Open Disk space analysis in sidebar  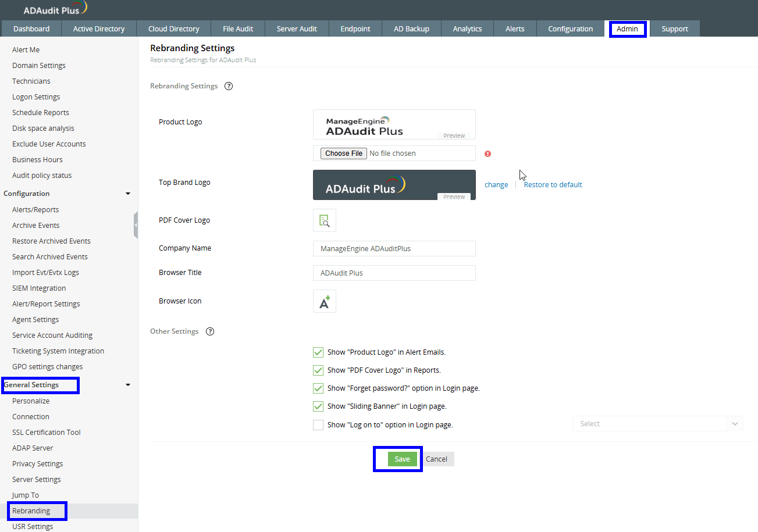(43, 128)
